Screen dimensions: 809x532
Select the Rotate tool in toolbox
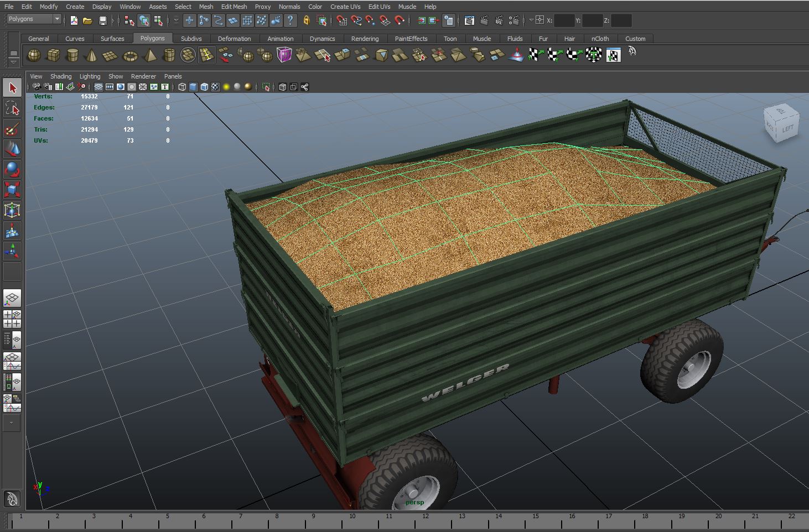[x=12, y=169]
